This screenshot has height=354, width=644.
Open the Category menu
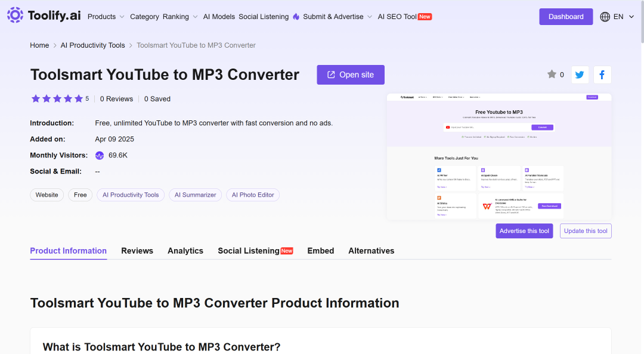point(144,17)
